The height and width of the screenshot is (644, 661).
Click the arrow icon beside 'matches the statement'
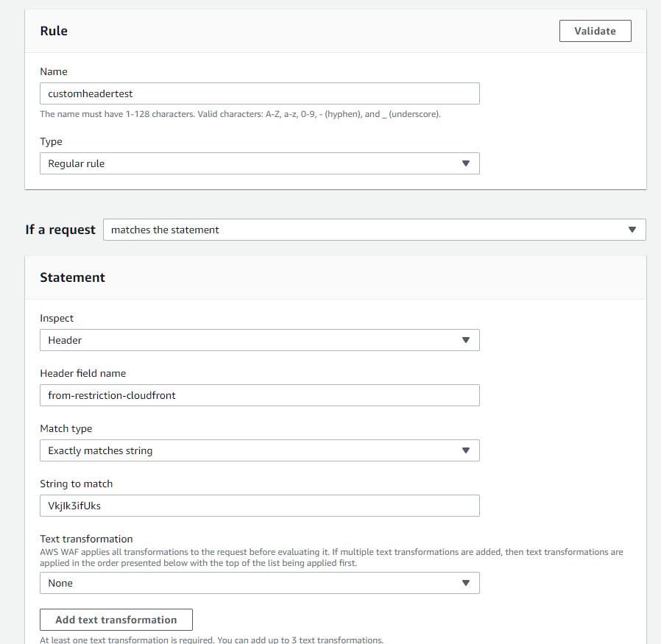(632, 230)
